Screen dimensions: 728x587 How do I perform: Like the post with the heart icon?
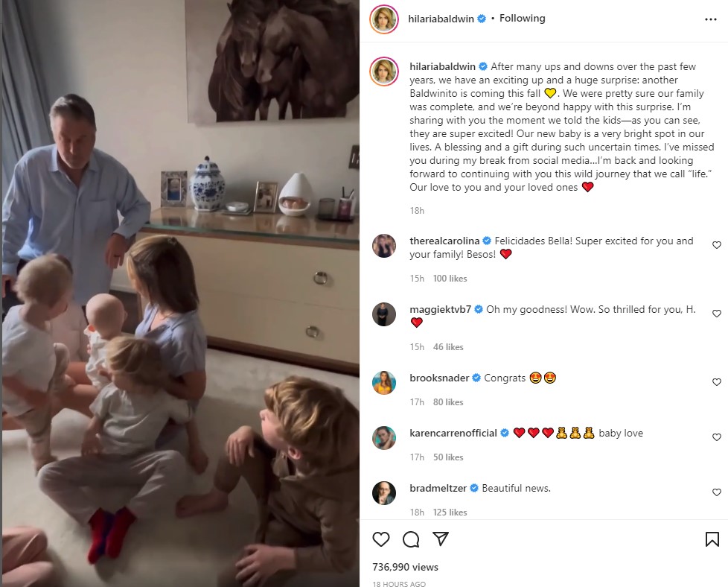point(380,539)
